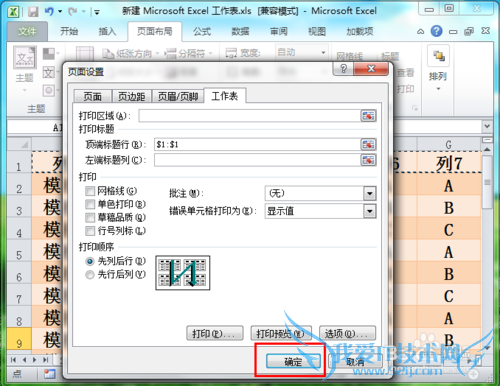Image resolution: width=500 pixels, height=386 pixels.
Task: Toggle the 单色打印 checkbox
Action: tap(90, 204)
